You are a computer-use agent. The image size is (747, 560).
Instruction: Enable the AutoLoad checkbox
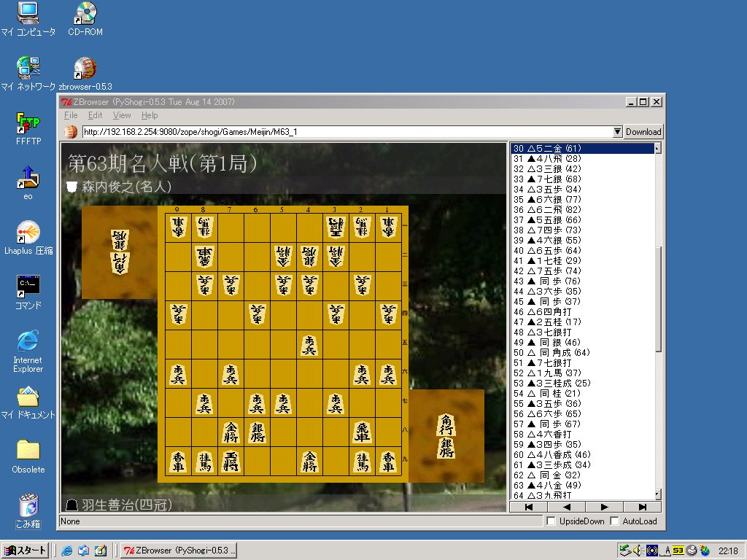coord(615,521)
